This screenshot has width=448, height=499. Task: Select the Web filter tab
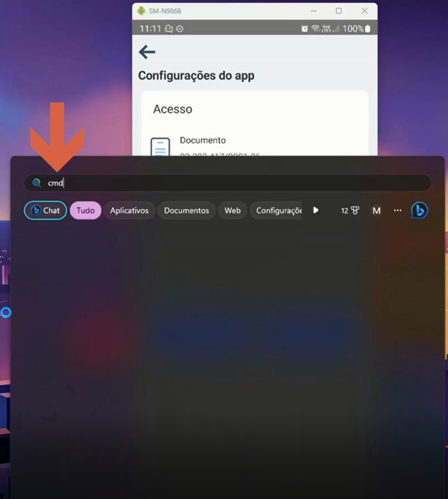pyautogui.click(x=232, y=210)
